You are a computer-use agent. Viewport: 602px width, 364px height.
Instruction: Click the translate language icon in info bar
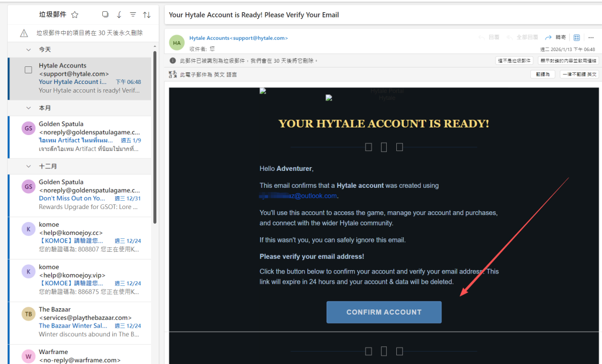173,75
